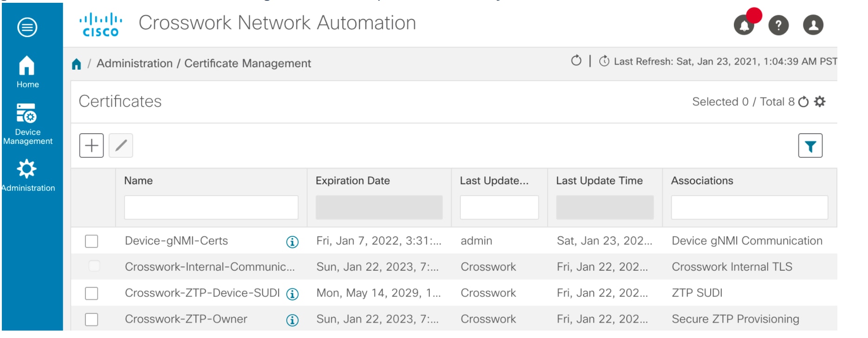Open the auto-refresh clock settings icon

(604, 61)
